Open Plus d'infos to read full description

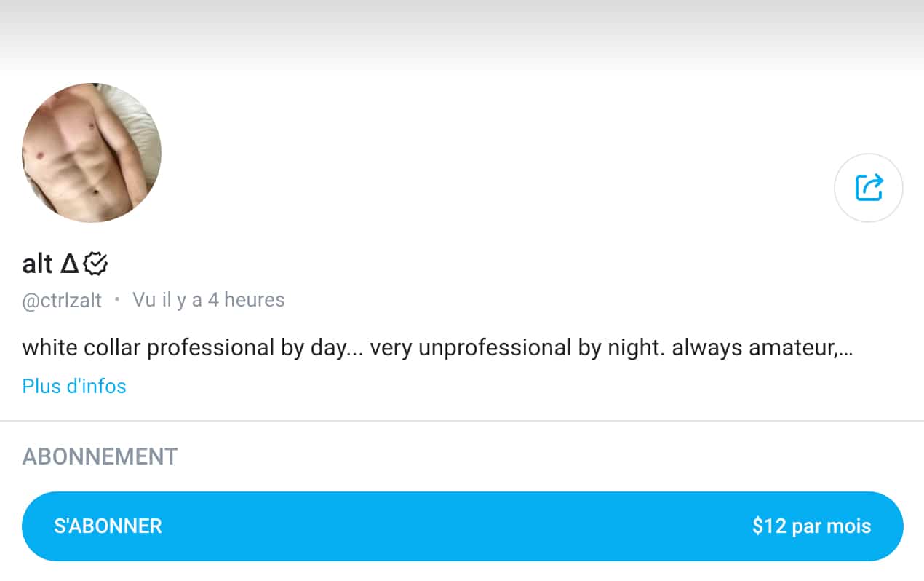[x=73, y=386]
